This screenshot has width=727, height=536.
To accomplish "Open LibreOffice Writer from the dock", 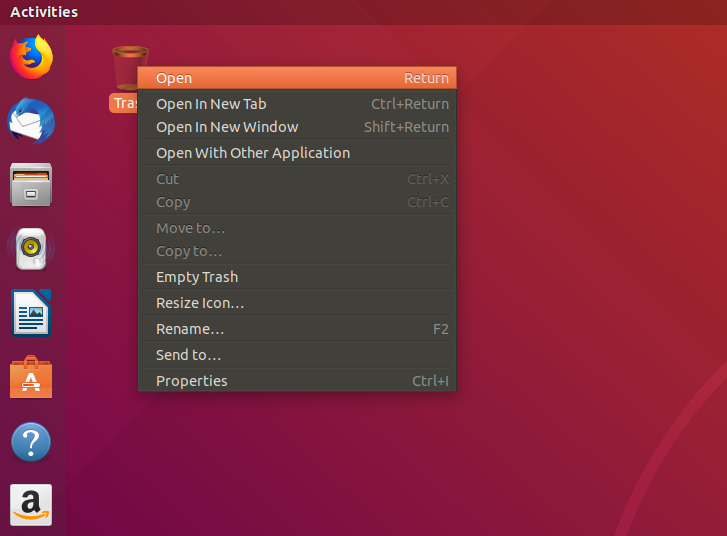I will (31, 313).
